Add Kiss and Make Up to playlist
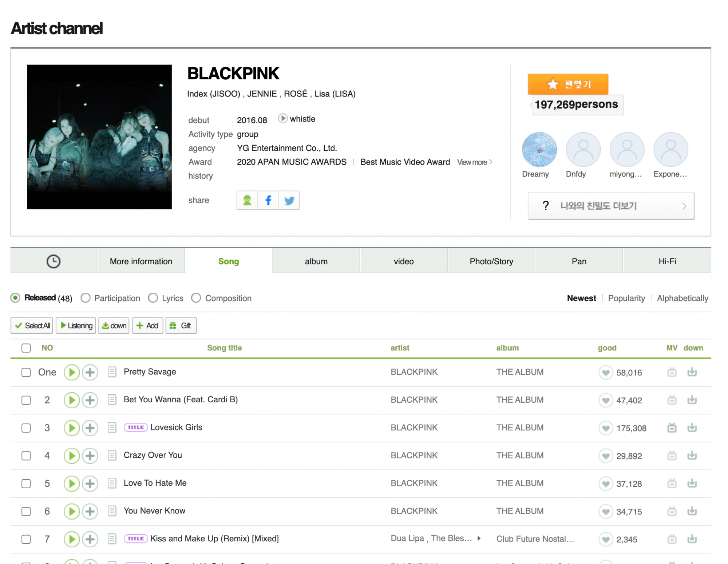This screenshot has height=564, width=728. click(x=90, y=539)
